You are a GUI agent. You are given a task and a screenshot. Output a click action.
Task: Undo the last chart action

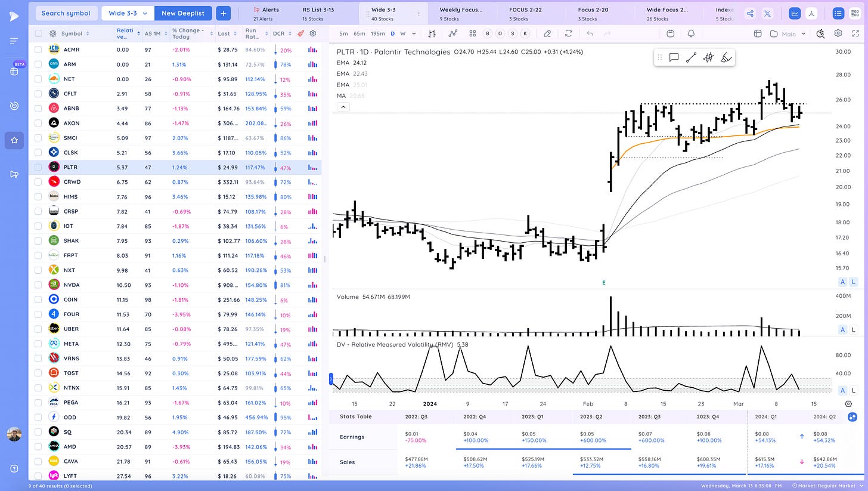590,33
